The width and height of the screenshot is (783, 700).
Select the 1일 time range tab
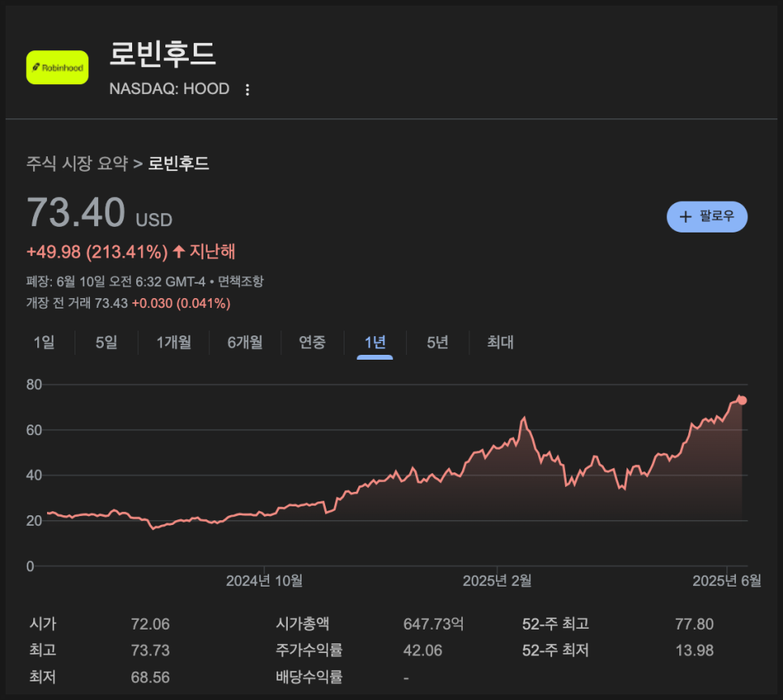coord(44,343)
